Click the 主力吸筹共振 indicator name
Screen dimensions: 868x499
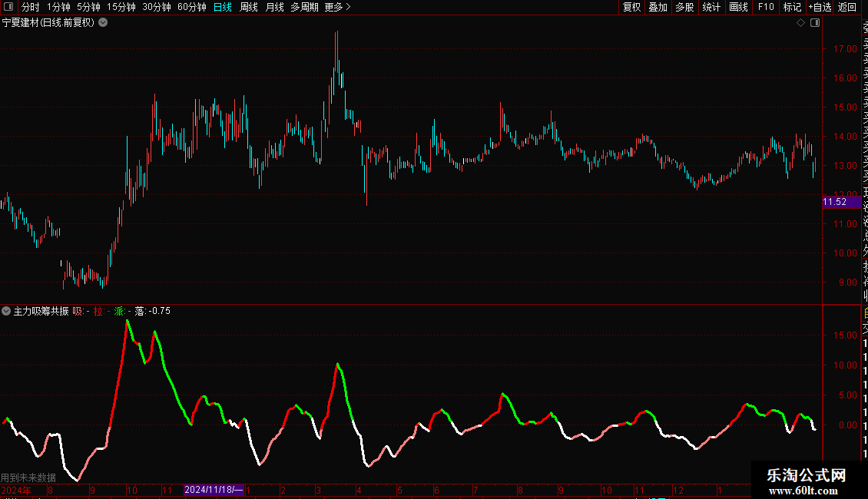41,312
